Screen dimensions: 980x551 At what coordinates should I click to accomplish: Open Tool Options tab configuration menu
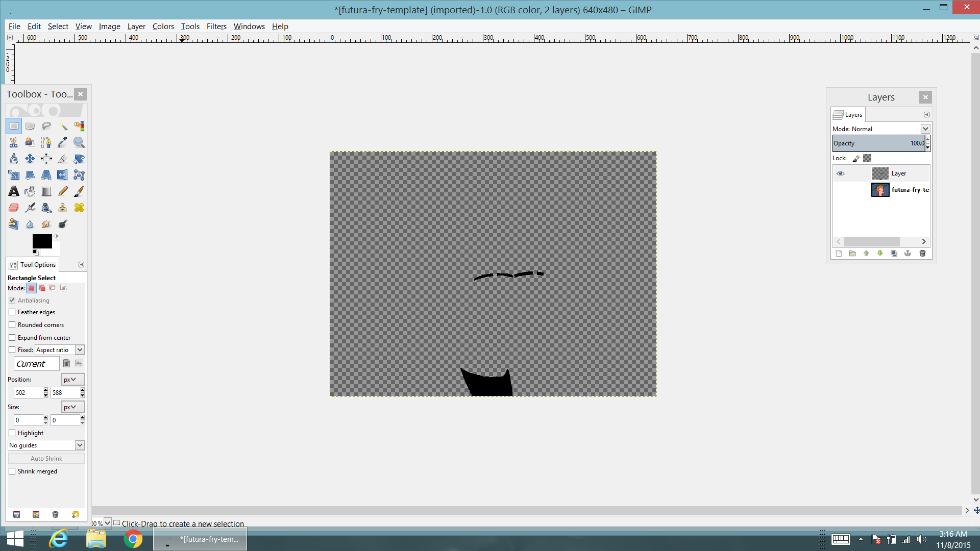(x=81, y=265)
